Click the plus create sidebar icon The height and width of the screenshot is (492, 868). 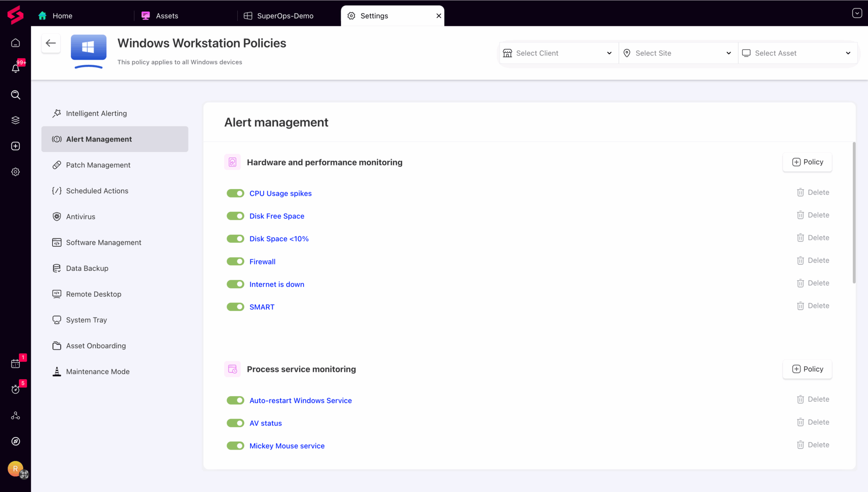(15, 146)
